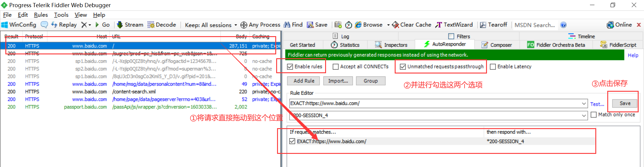Click the AutoResponder Help link
This screenshot has height=167, width=644.
click(x=633, y=55)
